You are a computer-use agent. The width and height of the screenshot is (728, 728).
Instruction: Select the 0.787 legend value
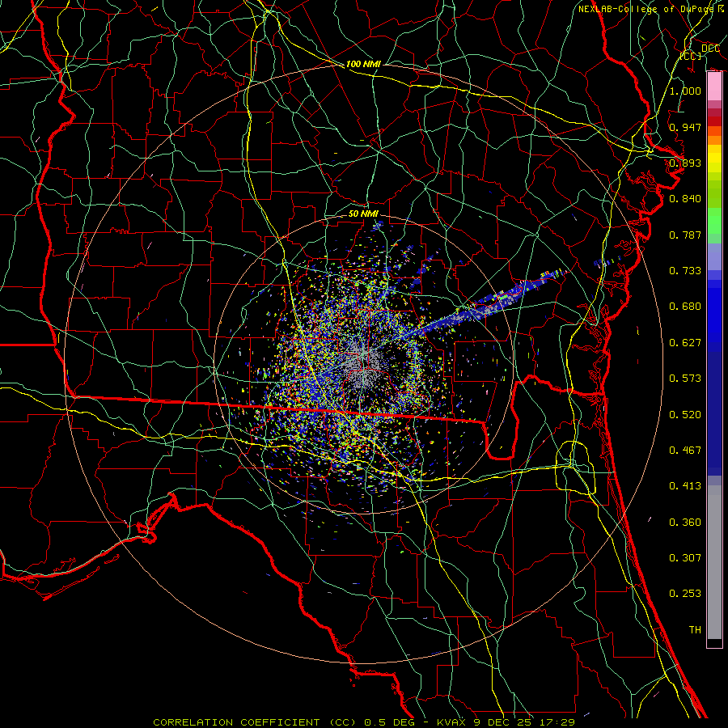(x=685, y=235)
